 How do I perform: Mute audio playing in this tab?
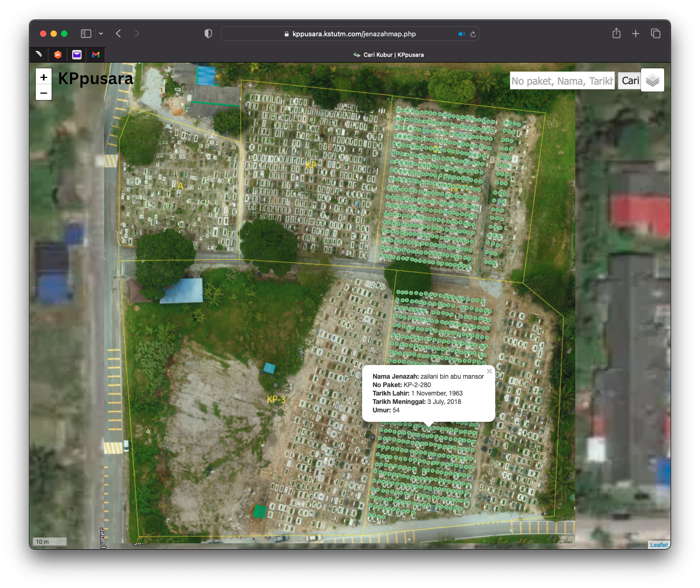[x=461, y=34]
